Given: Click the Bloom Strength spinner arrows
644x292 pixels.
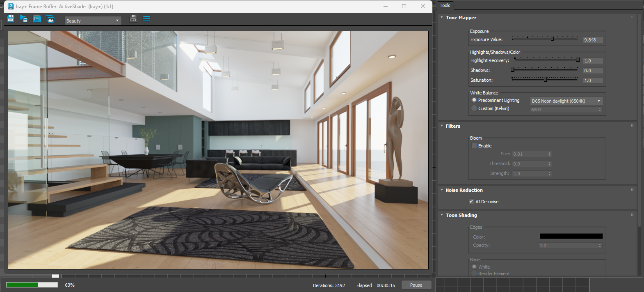Looking at the screenshot, I should (x=550, y=174).
